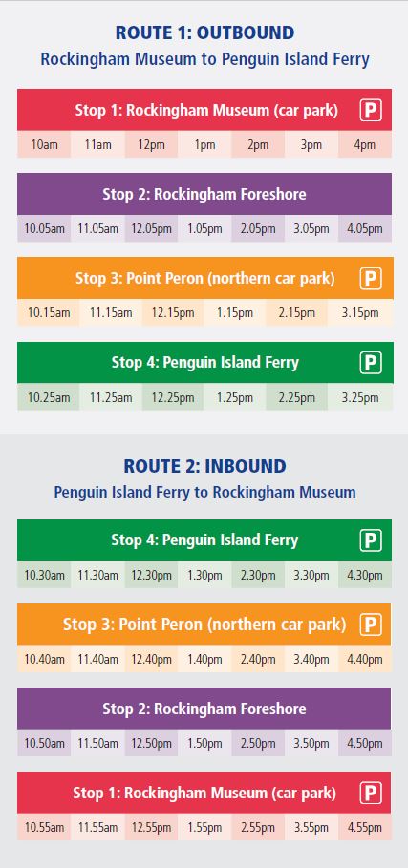Click the Penguin Island Ferry to Rockingham Museum subtitle

pyautogui.click(x=204, y=492)
